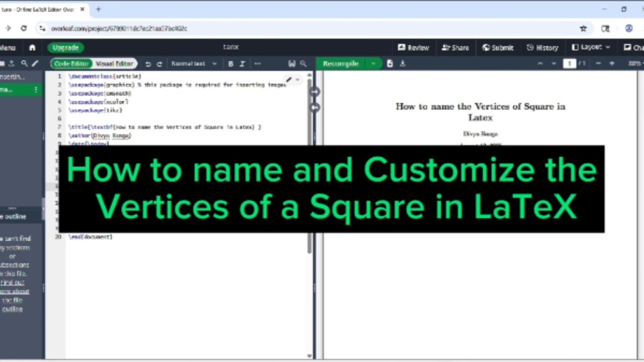Close the Overleaf browser tab
The image size is (644, 362).
pyautogui.click(x=83, y=9)
